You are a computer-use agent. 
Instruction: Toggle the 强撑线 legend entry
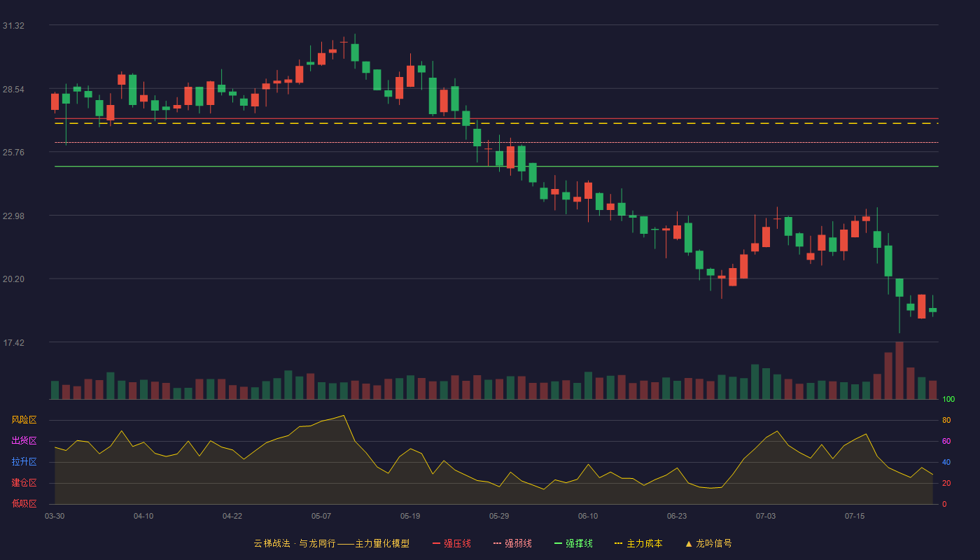pos(573,543)
